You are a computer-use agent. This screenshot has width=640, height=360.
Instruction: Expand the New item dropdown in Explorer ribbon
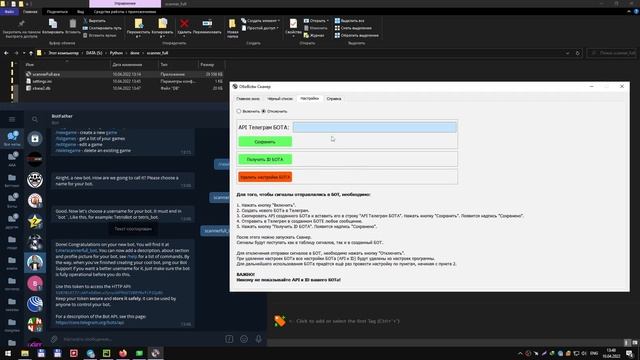pos(279,20)
